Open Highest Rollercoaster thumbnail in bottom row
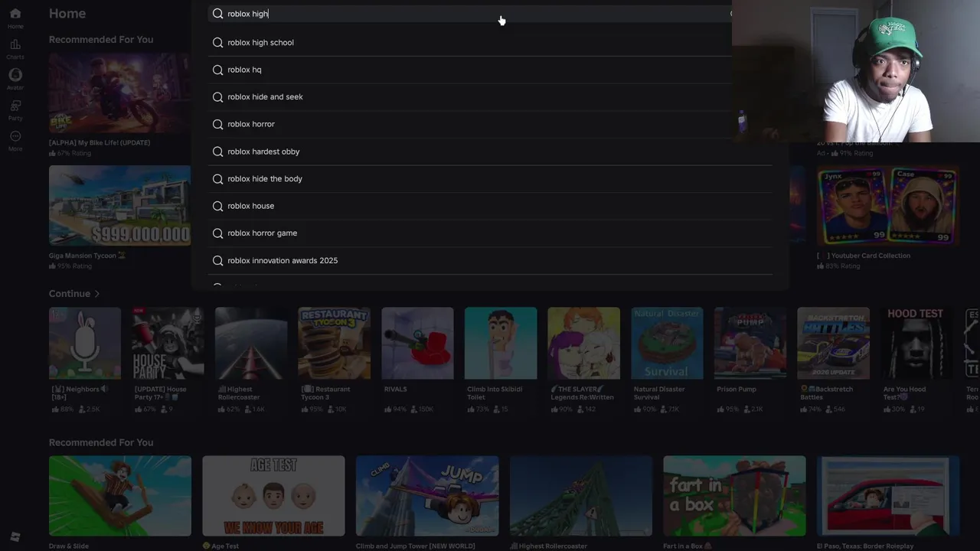Image resolution: width=980 pixels, height=551 pixels. pos(581,496)
